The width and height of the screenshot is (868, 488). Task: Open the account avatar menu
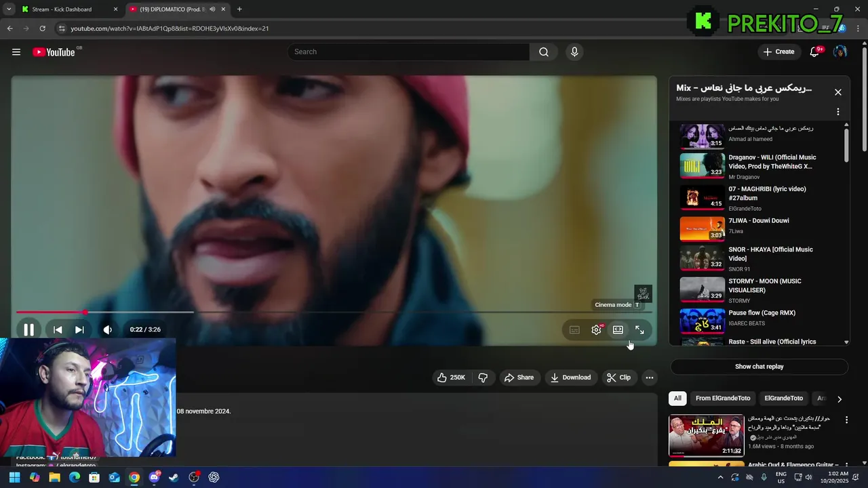pyautogui.click(x=840, y=52)
